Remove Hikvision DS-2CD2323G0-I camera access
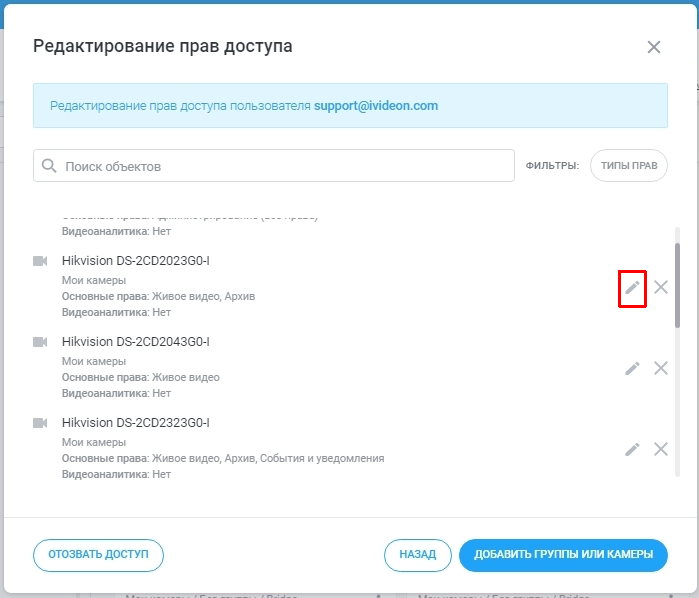Image resolution: width=699 pixels, height=598 pixels. 661,449
